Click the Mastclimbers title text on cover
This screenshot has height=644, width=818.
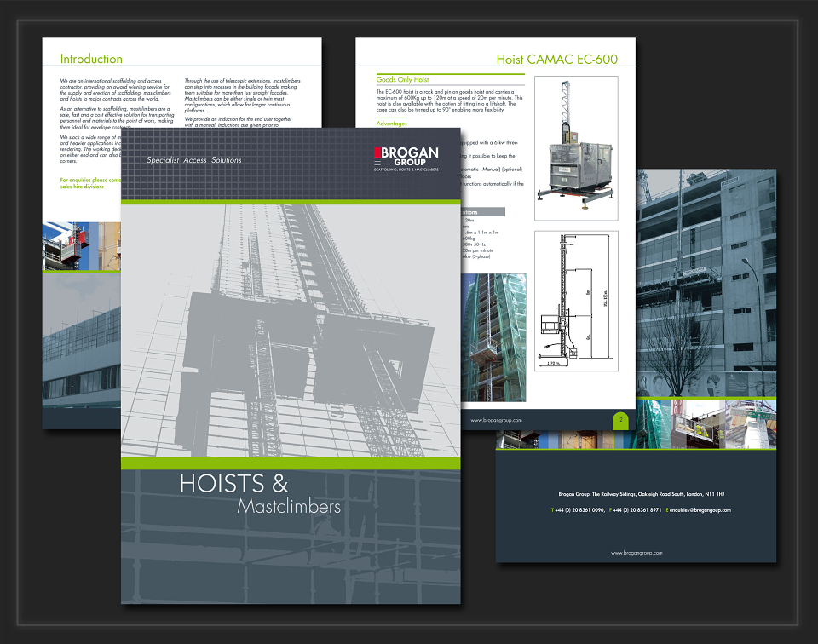pyautogui.click(x=289, y=506)
